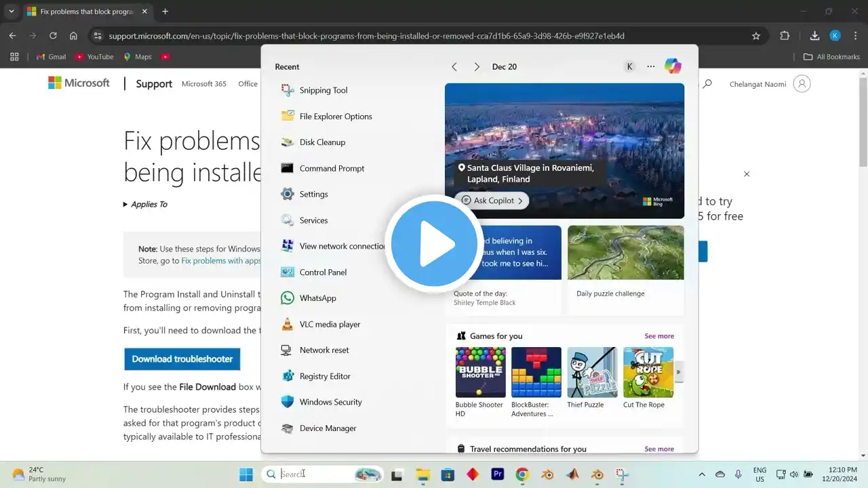
Task: Open File Explorer from the taskbar
Action: pyautogui.click(x=422, y=474)
